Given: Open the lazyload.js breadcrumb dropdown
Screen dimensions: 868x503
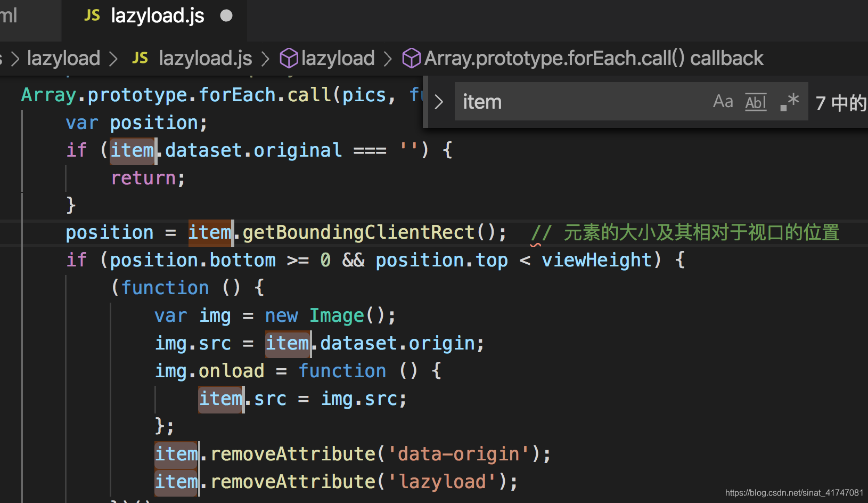Looking at the screenshot, I should click(204, 58).
